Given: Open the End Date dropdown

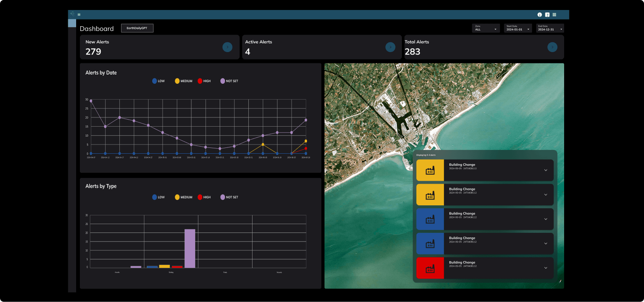Looking at the screenshot, I should tap(550, 28).
